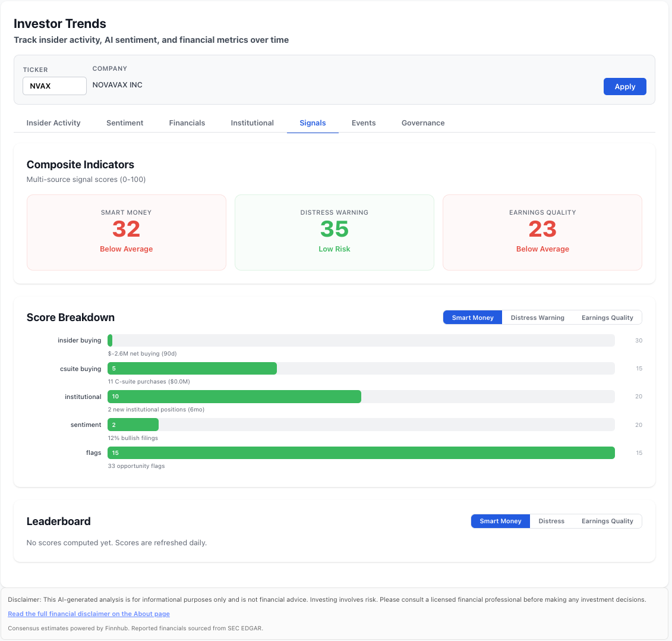Toggle Score Breakdown to Distress Warning
The height and width of the screenshot is (641, 672).
[538, 318]
